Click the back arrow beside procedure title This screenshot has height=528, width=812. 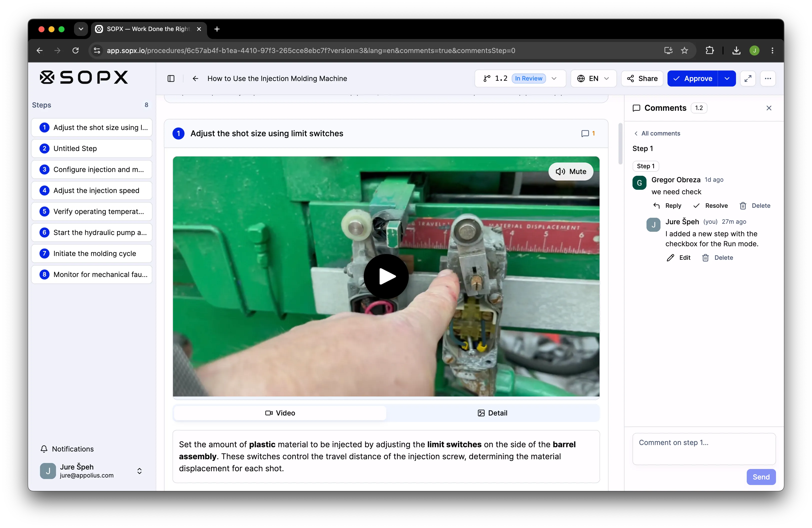(195, 78)
